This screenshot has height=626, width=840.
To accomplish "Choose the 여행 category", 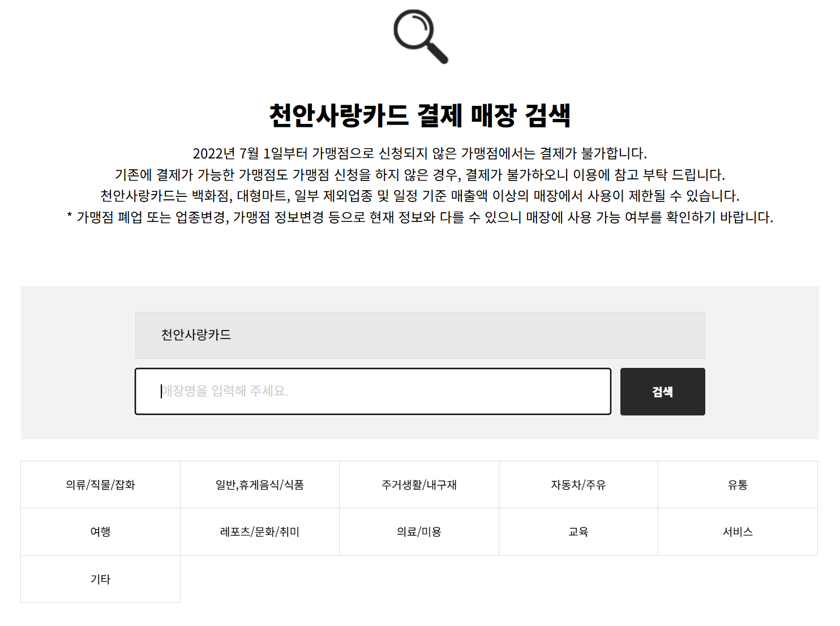I will coord(101,532).
